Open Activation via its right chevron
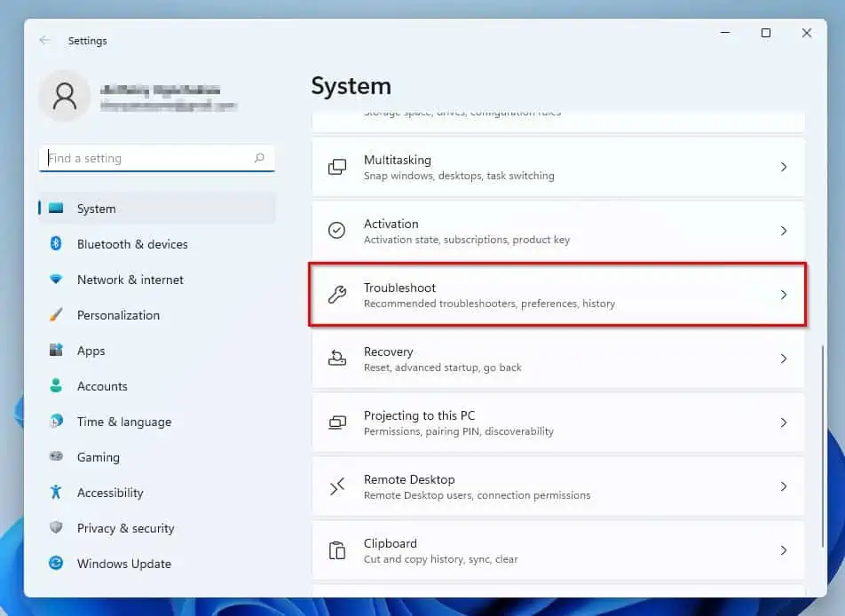The width and height of the screenshot is (845, 616). click(x=784, y=231)
